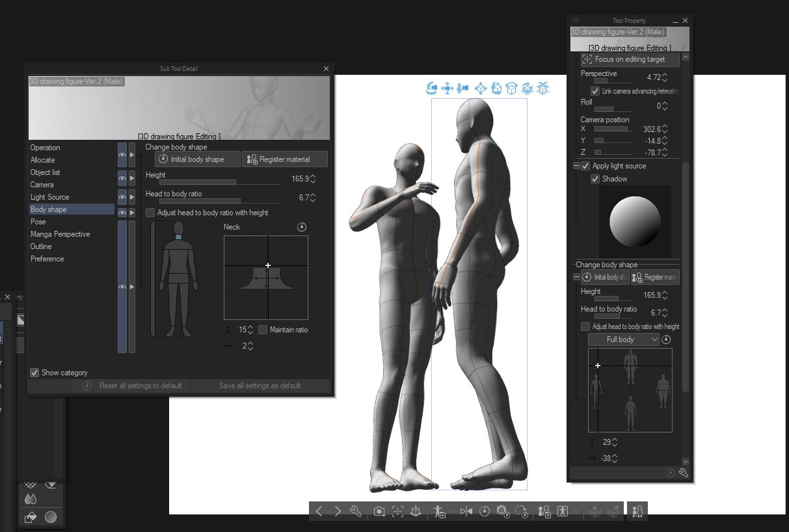The height and width of the screenshot is (532, 789).
Task: Select Manga Perspective category
Action: [60, 234]
